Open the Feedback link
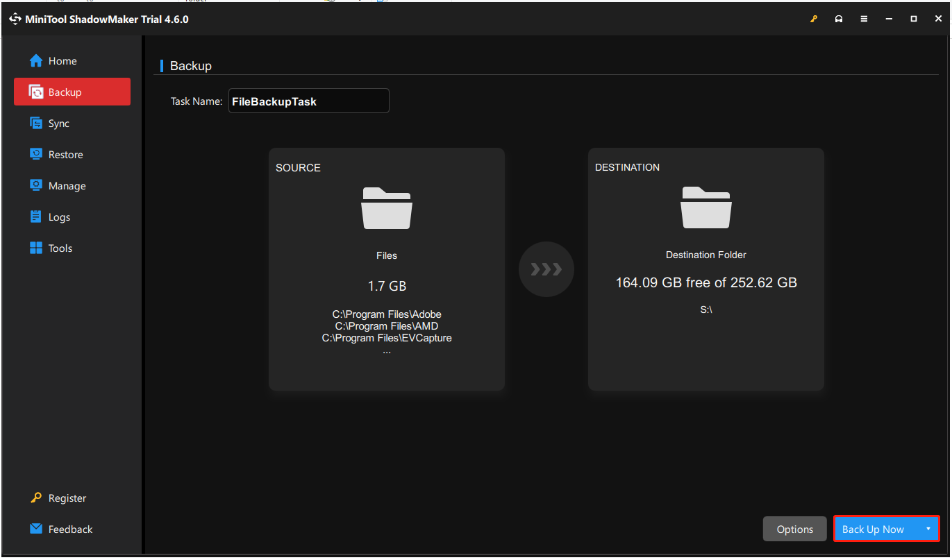Image resolution: width=952 pixels, height=560 pixels. [61, 529]
